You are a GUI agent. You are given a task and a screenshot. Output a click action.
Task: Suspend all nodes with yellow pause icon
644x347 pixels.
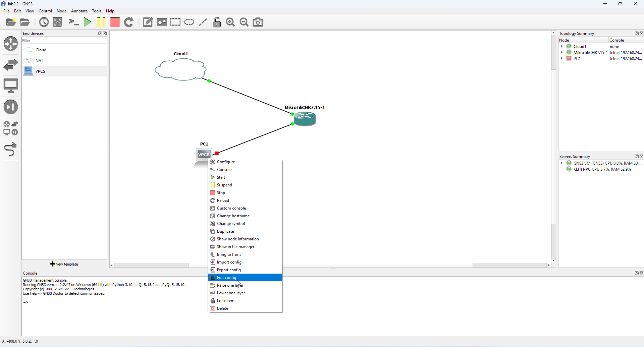click(101, 22)
